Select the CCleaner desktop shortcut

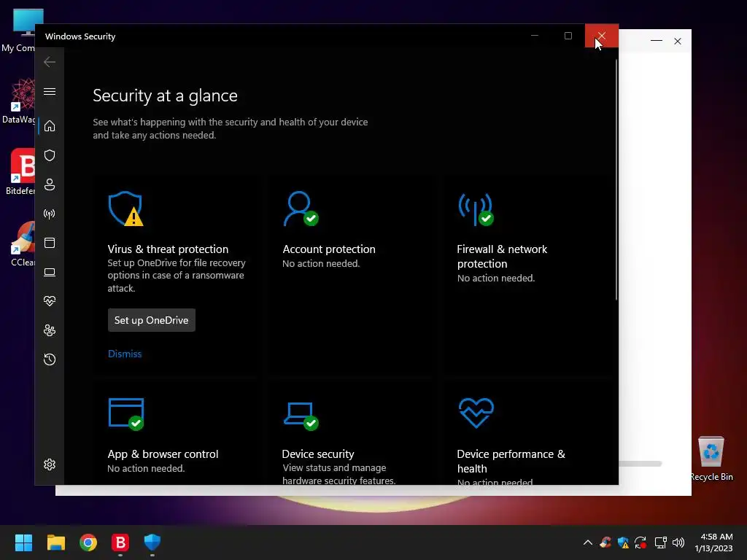[22, 244]
